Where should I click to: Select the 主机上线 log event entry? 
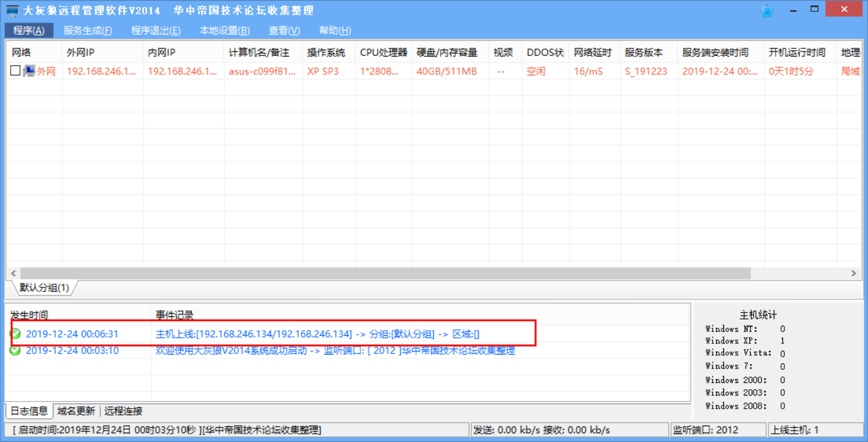pos(318,334)
